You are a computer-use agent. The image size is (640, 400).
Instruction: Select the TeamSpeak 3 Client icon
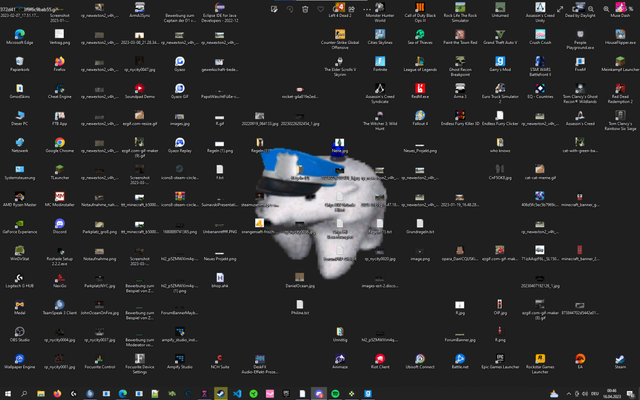[60, 307]
